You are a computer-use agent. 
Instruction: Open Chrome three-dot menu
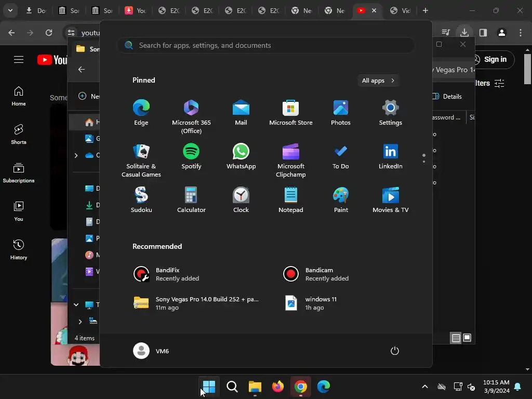pyautogui.click(x=521, y=33)
